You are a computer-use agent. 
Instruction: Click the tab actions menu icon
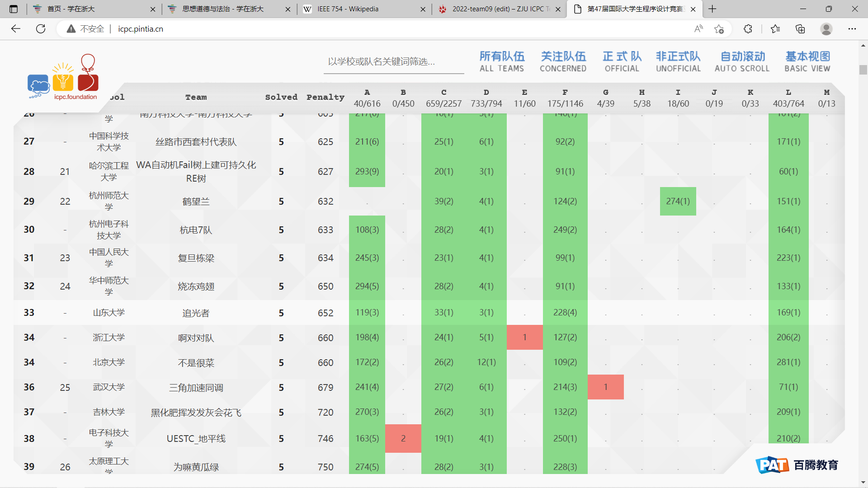14,9
